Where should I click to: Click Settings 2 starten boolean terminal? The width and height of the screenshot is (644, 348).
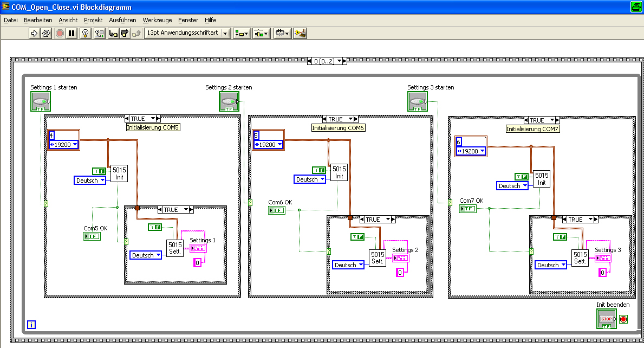coord(229,101)
